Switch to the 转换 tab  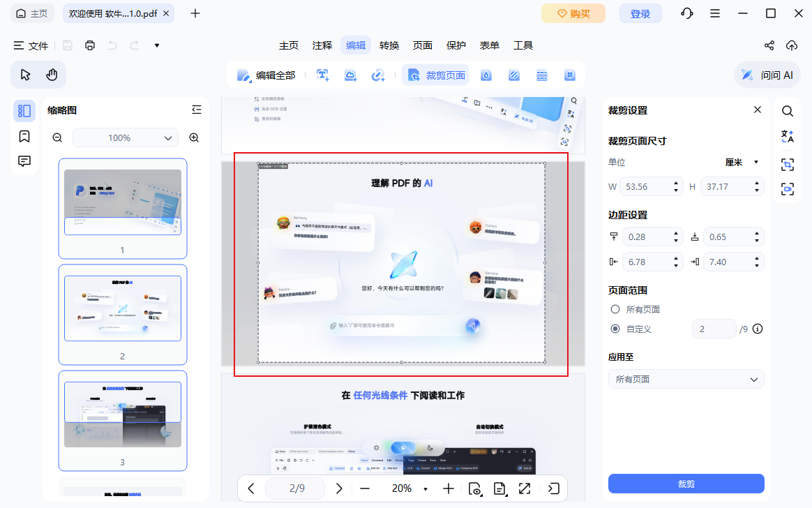(389, 45)
